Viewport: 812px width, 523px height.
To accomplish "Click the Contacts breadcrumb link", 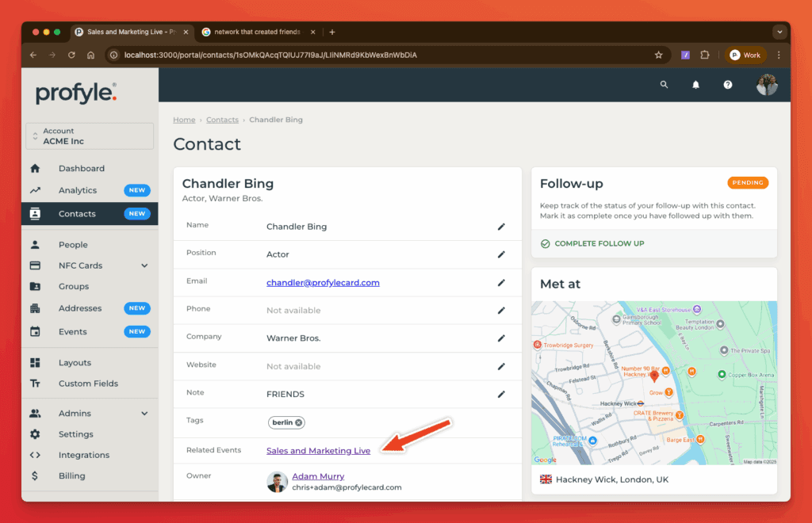I will pyautogui.click(x=222, y=120).
